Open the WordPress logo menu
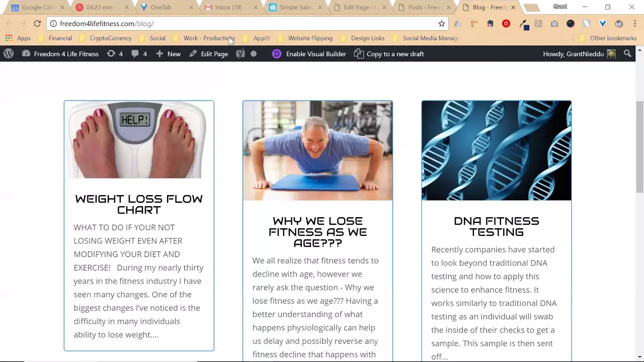The height and width of the screenshot is (362, 644). 9,54
